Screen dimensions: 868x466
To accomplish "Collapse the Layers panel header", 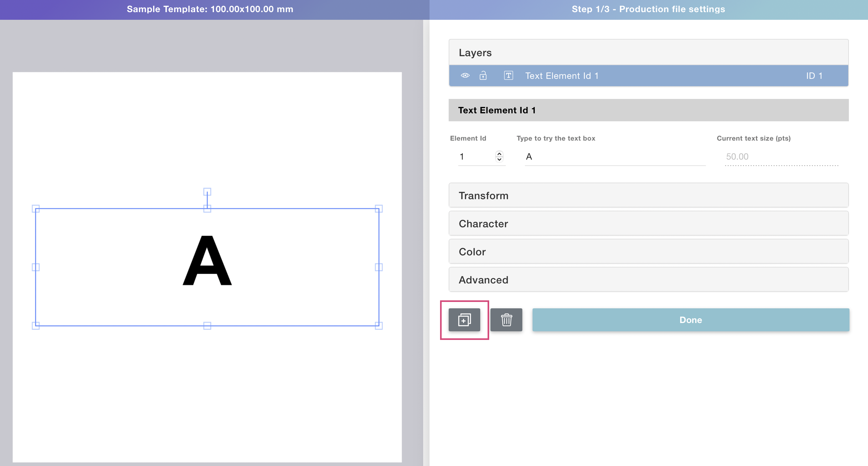I will (x=648, y=53).
